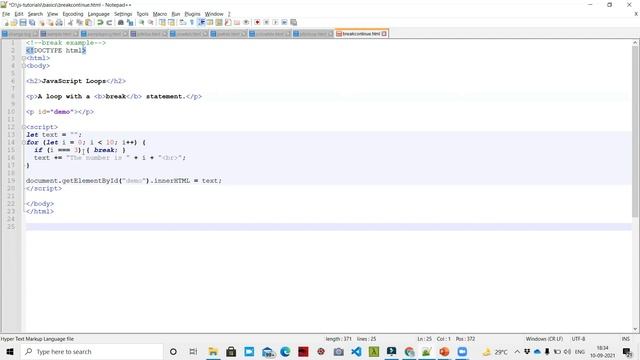
Task: Click the 'length : 371' status text
Action: 338,339
